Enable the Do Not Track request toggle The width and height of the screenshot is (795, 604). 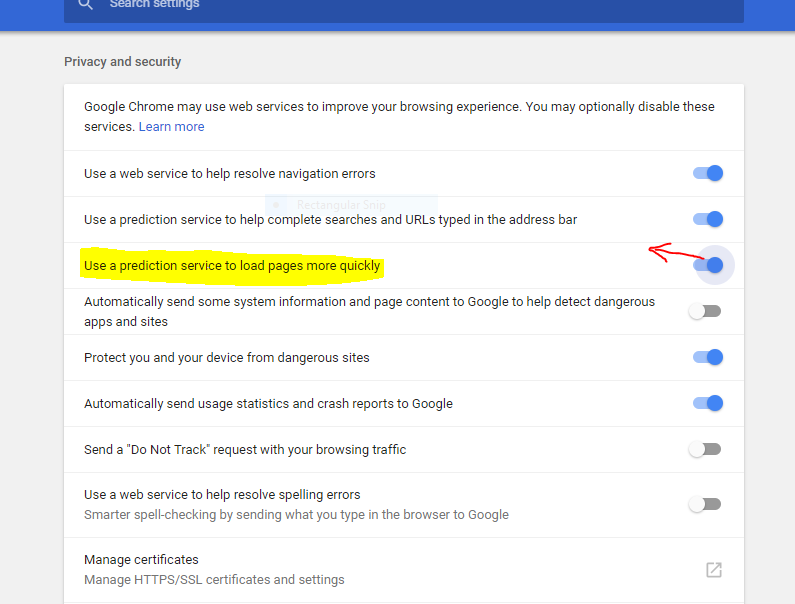[704, 449]
